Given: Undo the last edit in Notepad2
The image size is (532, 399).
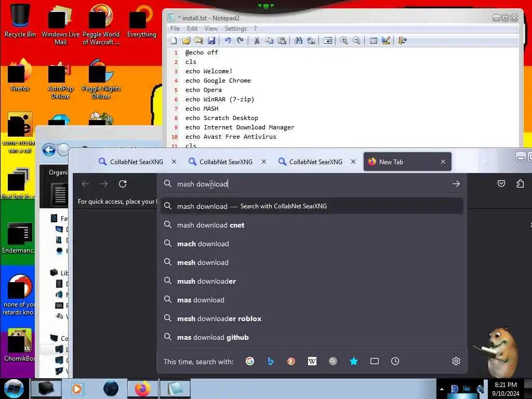Looking at the screenshot, I should point(228,41).
